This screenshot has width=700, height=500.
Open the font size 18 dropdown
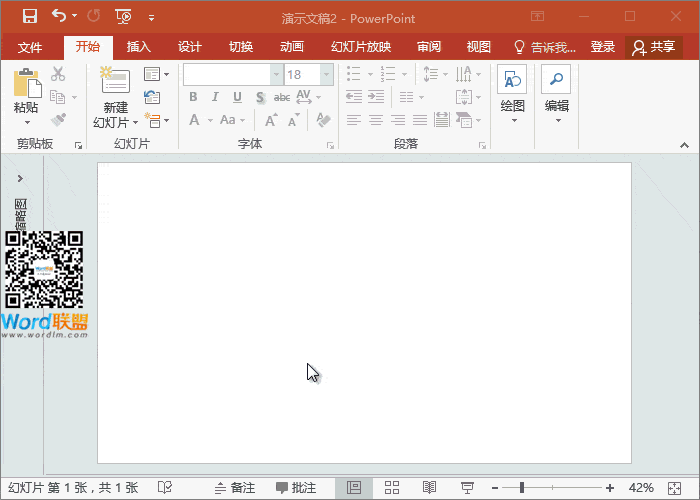point(327,75)
